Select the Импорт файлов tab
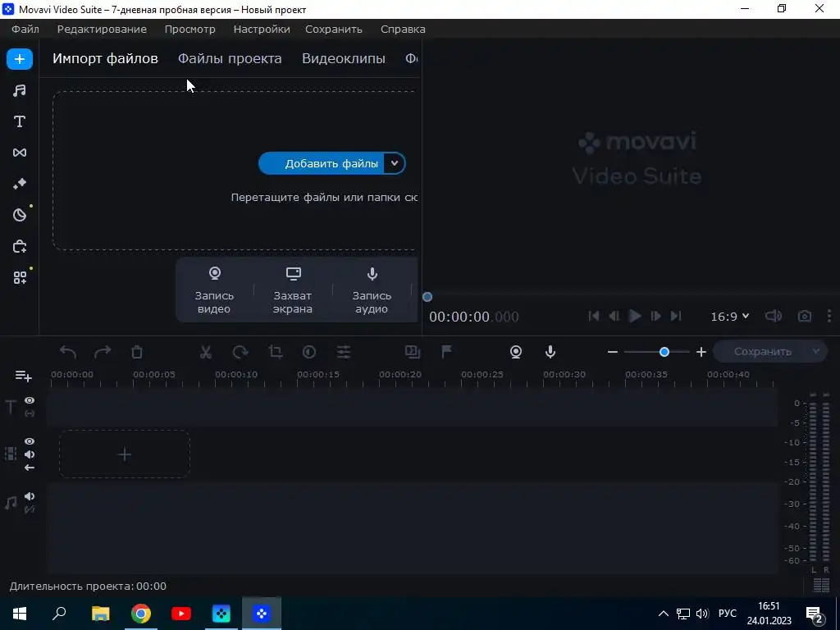 tap(105, 58)
